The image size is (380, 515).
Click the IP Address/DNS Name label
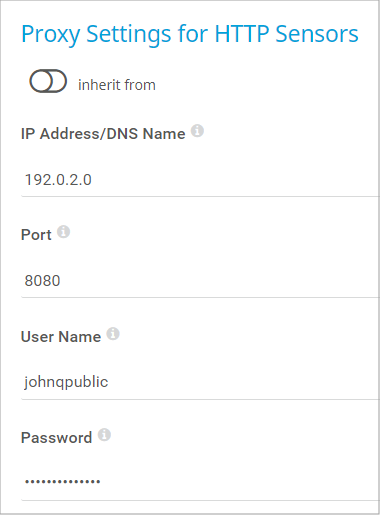103,134
